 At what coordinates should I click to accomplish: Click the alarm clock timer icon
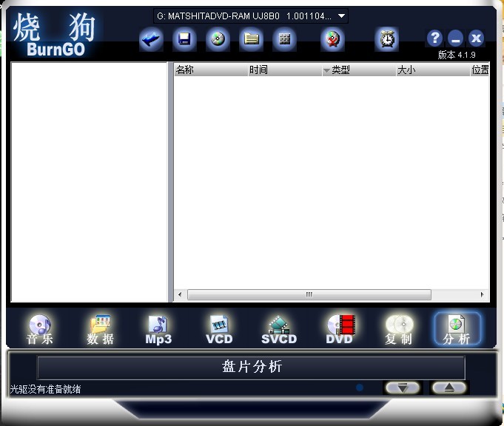386,40
